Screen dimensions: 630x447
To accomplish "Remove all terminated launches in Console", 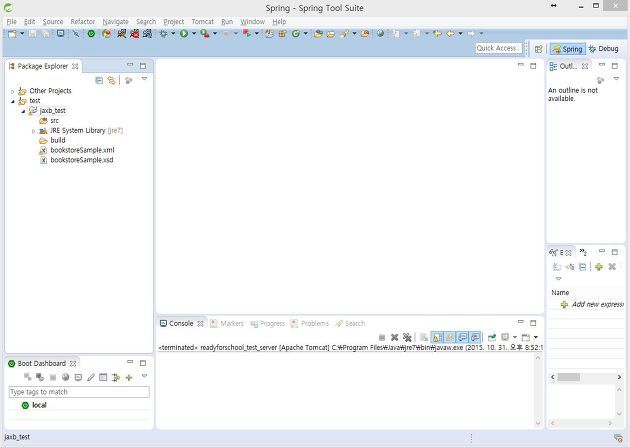I will tap(407, 337).
